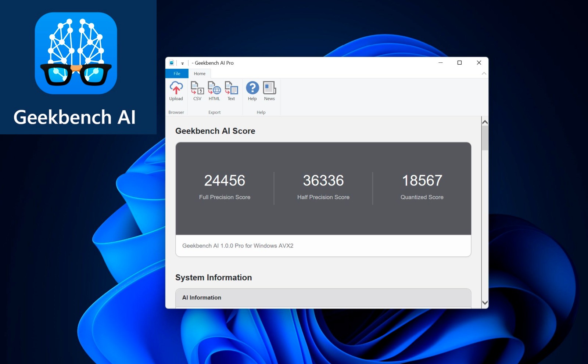Click the Geekbench AI Score heading
The image size is (588, 364).
tap(215, 131)
